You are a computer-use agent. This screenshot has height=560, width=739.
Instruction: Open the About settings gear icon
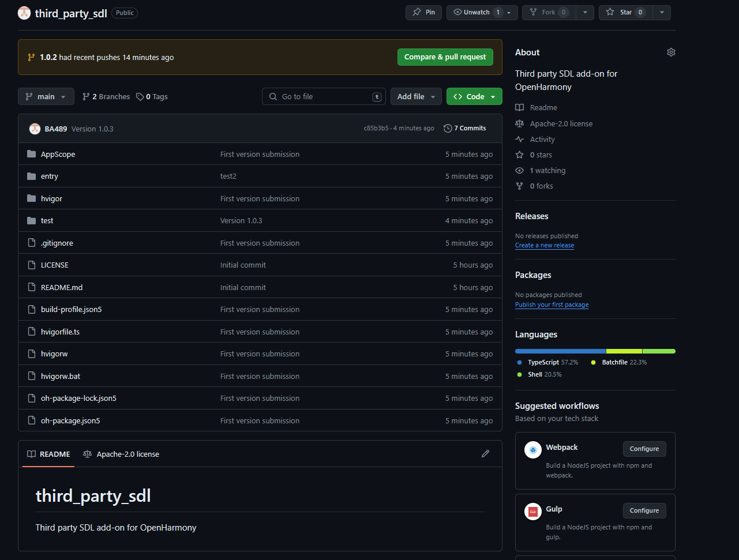coord(671,52)
